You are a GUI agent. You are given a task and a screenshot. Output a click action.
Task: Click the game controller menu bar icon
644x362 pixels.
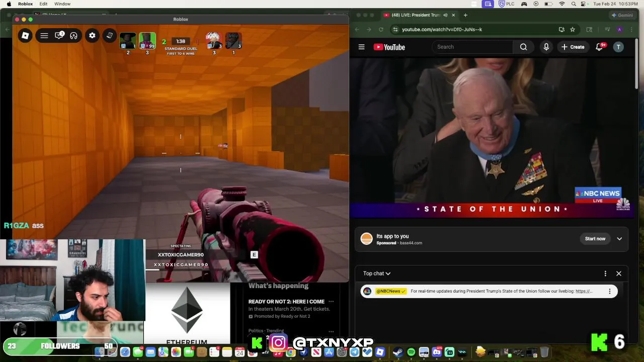tap(524, 4)
